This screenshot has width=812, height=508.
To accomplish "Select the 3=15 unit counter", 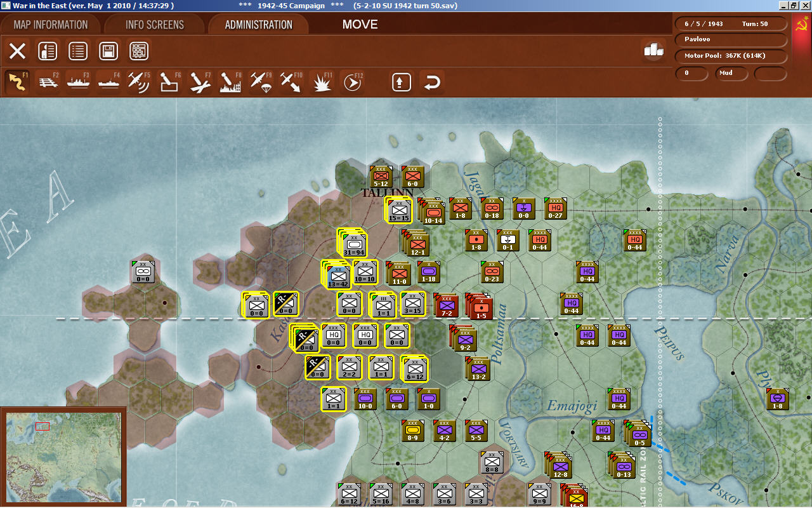I will (412, 304).
